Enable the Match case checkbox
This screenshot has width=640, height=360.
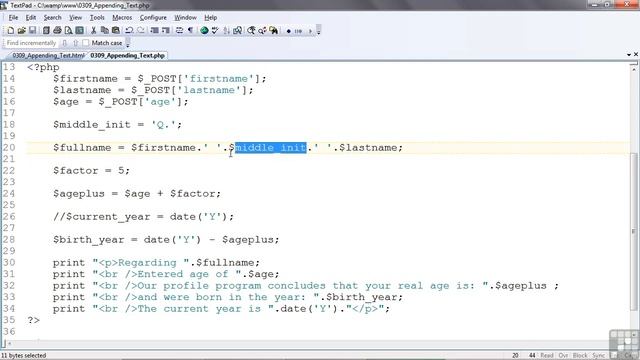(x=85, y=43)
